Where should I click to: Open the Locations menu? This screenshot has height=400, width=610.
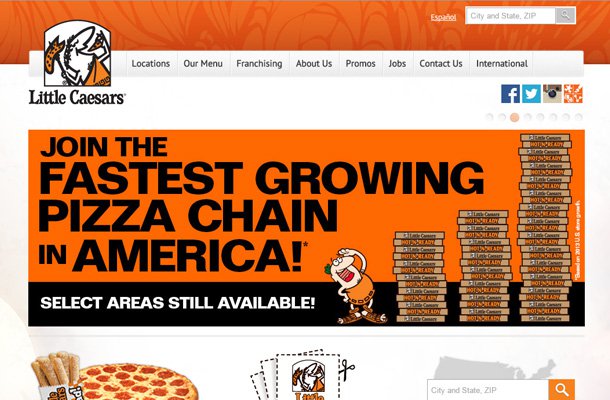[x=151, y=63]
